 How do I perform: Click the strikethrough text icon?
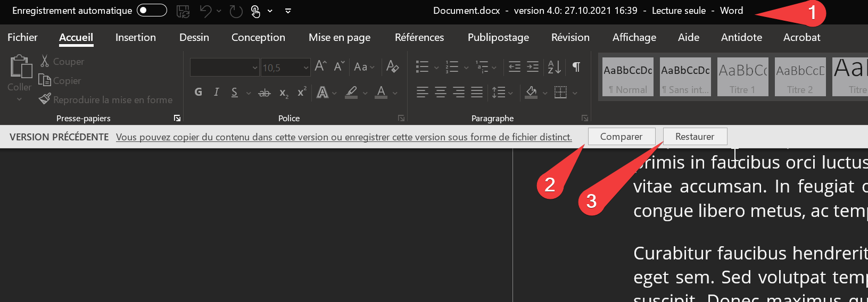264,93
